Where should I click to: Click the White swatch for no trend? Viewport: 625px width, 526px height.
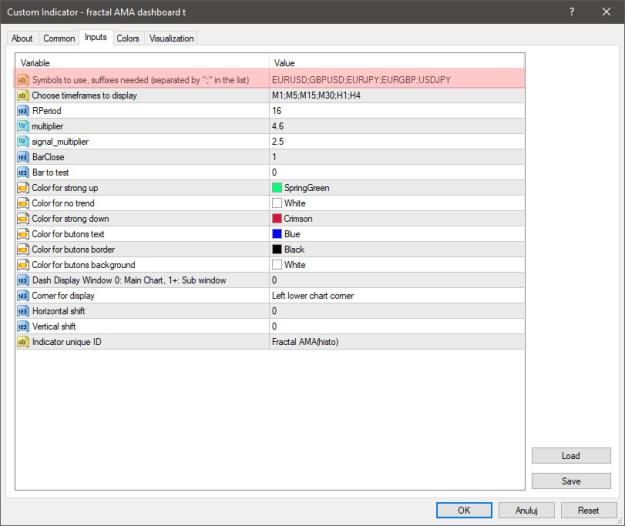pyautogui.click(x=277, y=203)
